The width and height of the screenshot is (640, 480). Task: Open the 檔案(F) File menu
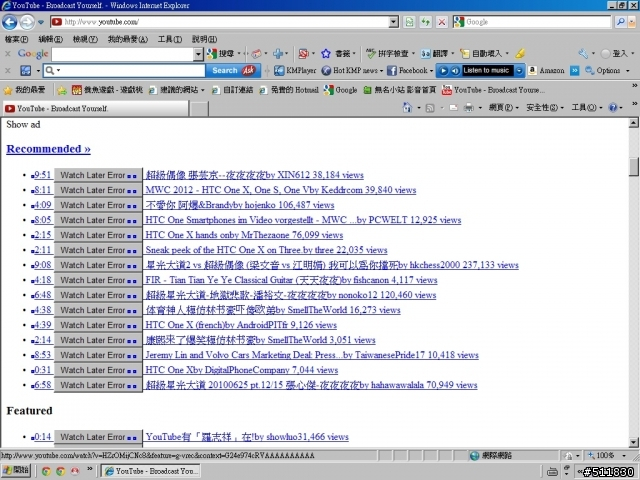[x=16, y=39]
